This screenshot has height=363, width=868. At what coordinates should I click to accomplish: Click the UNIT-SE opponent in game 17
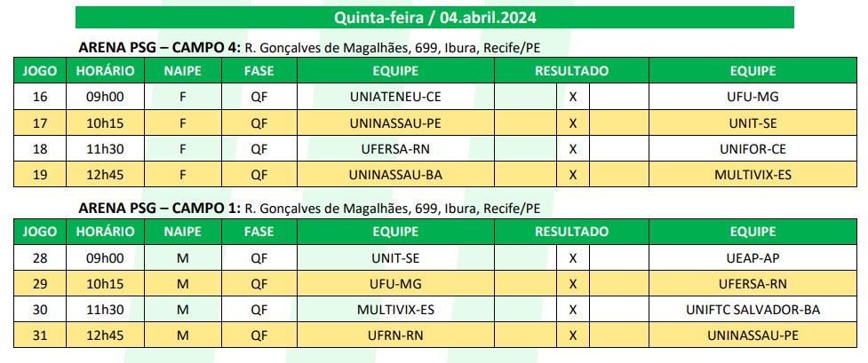point(753,122)
